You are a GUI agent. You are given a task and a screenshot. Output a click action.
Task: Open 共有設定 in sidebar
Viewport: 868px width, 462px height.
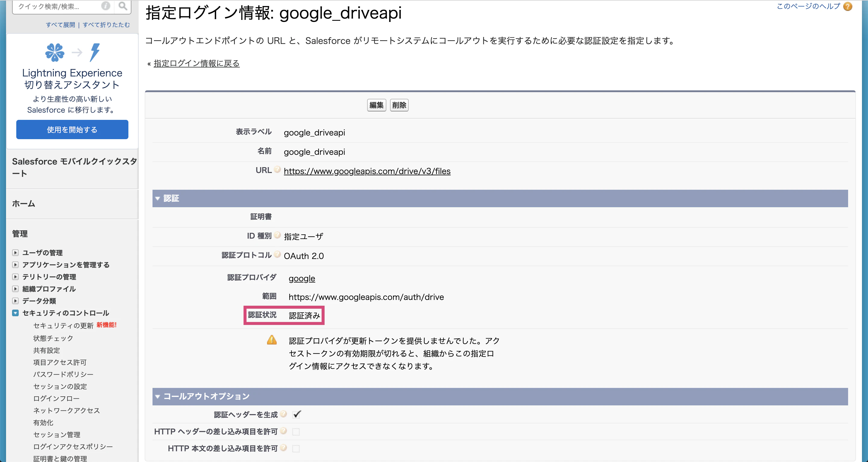pos(46,350)
